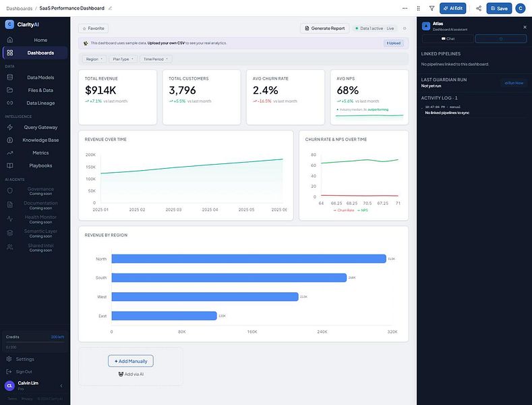Toggle the Favorite star button
This screenshot has width=532, height=405.
coord(93,28)
